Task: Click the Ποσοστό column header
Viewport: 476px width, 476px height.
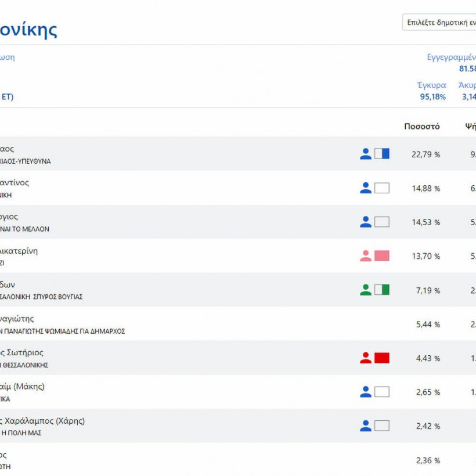Action: click(x=422, y=127)
